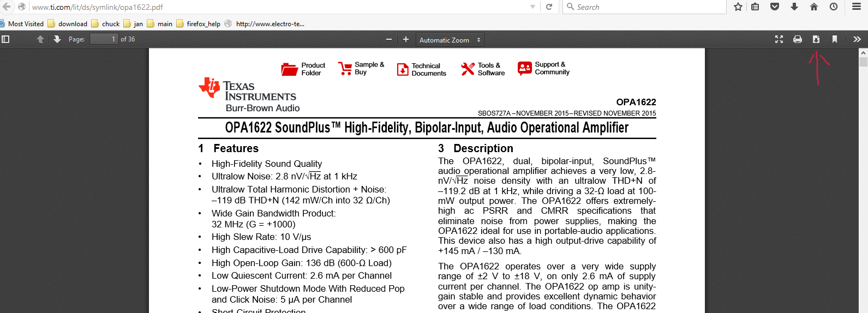The image size is (868, 313).
Task: Click "High-Fidelity Sound Quality" feature line
Action: coord(267,164)
